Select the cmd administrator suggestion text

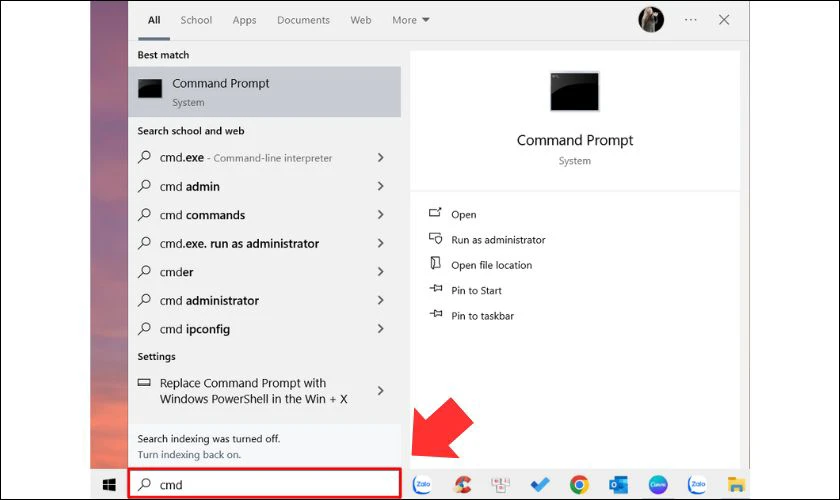tap(209, 301)
